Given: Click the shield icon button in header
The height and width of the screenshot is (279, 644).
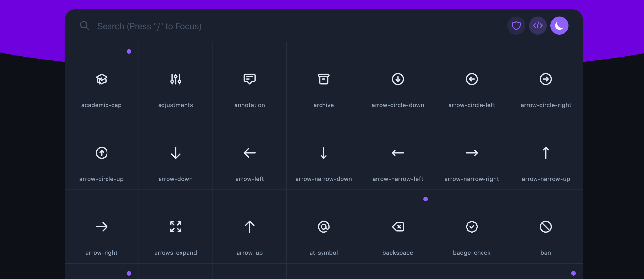Looking at the screenshot, I should pos(516,26).
